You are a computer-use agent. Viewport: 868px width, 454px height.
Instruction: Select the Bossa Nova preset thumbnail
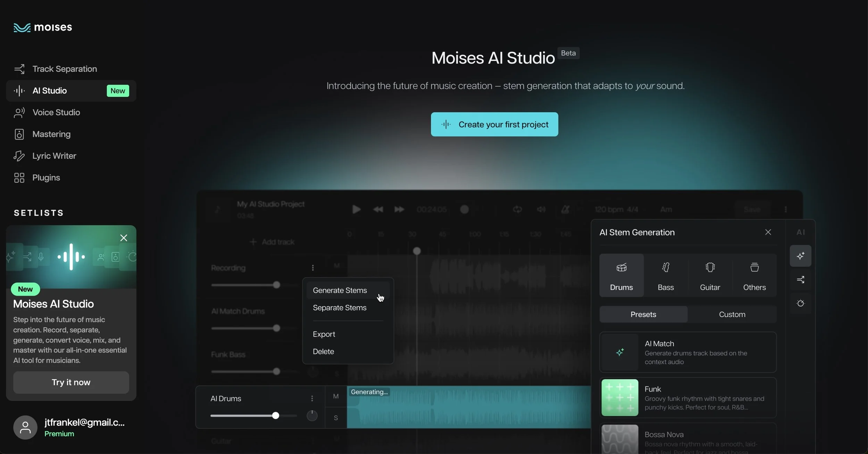pyautogui.click(x=620, y=439)
